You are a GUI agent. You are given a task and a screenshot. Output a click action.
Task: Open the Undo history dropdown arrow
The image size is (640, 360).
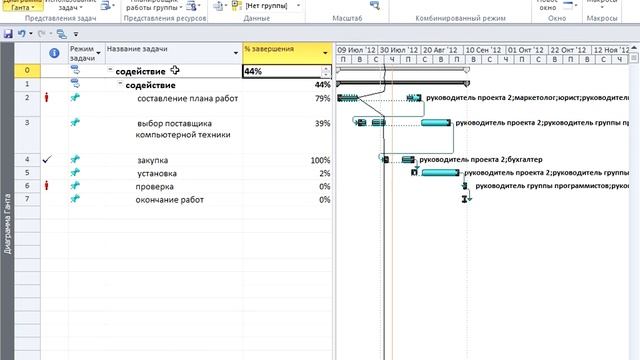coord(31,34)
